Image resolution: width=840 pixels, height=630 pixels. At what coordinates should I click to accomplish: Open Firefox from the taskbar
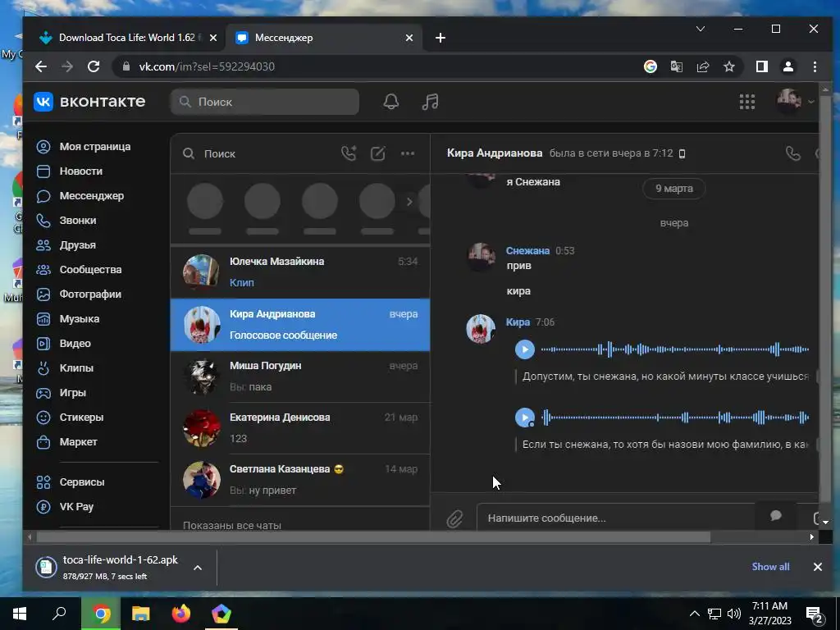coord(181,614)
